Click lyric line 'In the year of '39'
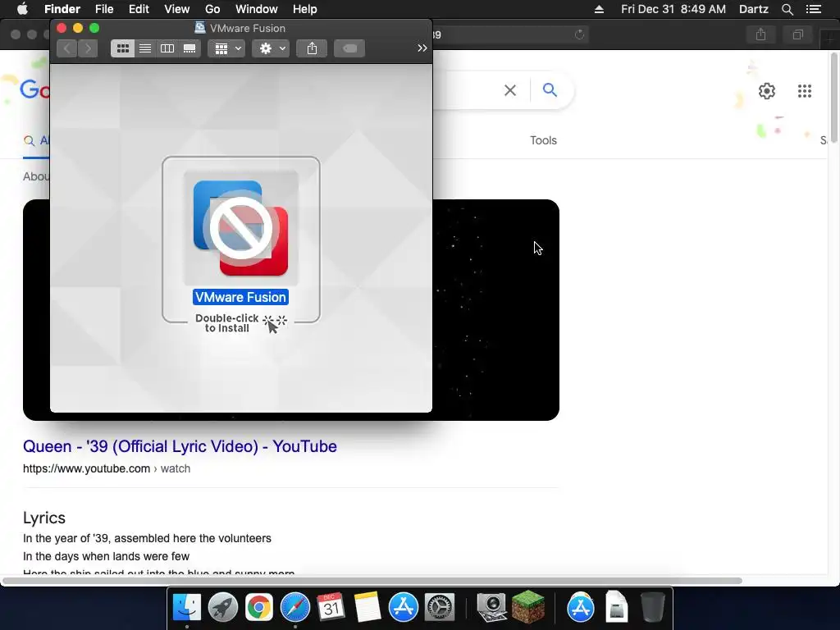 point(147,538)
